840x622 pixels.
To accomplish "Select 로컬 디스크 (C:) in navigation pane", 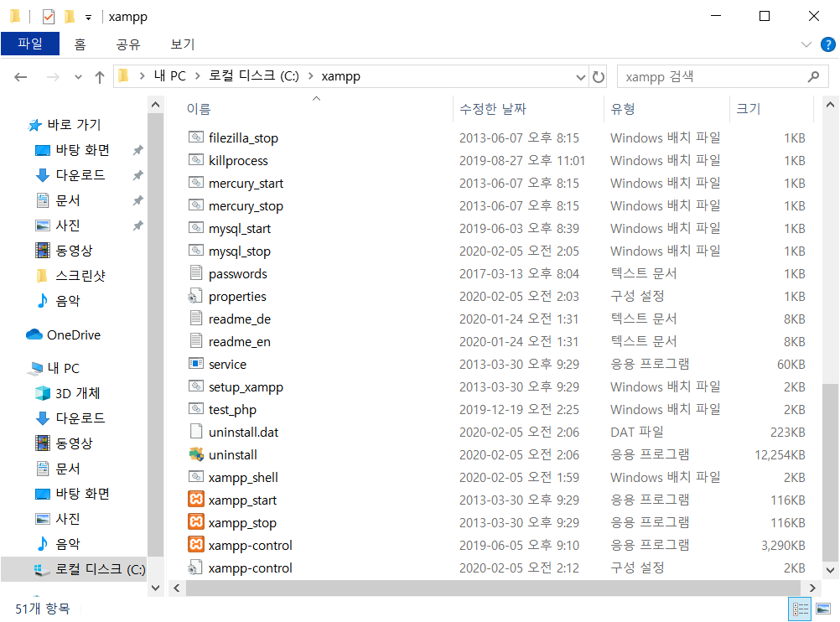I will 100,569.
